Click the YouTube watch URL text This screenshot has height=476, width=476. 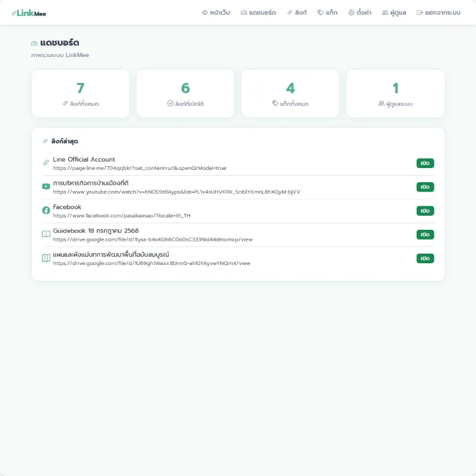(x=176, y=192)
